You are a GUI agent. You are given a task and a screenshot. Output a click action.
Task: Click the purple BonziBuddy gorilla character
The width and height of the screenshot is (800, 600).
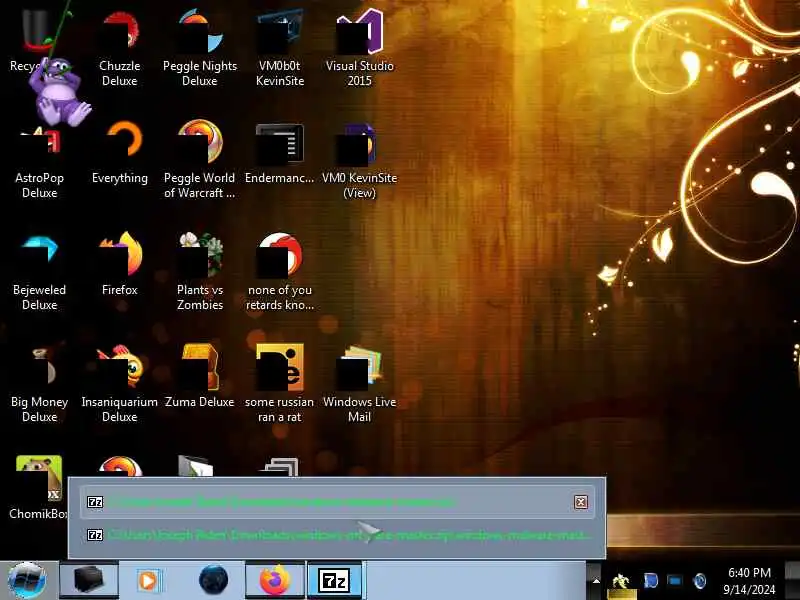coord(59,92)
